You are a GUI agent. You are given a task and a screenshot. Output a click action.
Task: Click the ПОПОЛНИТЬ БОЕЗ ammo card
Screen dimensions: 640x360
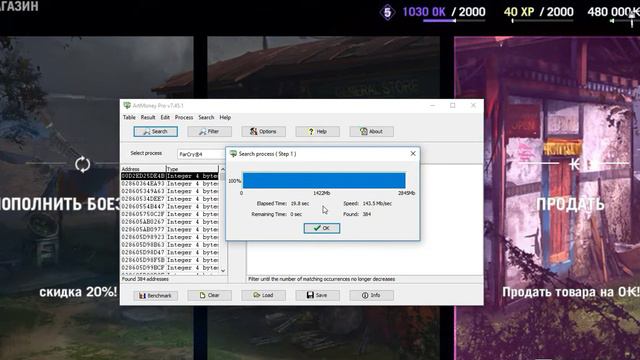[x=96, y=198]
